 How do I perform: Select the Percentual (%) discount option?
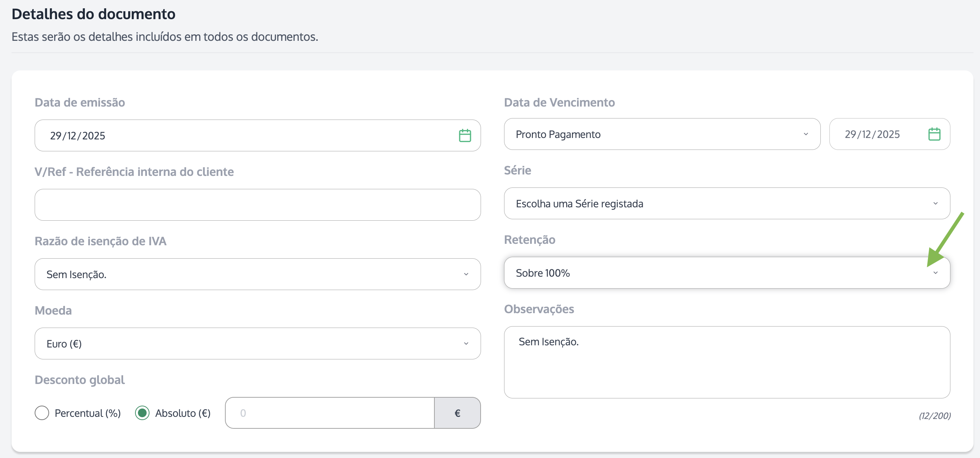tap(42, 413)
